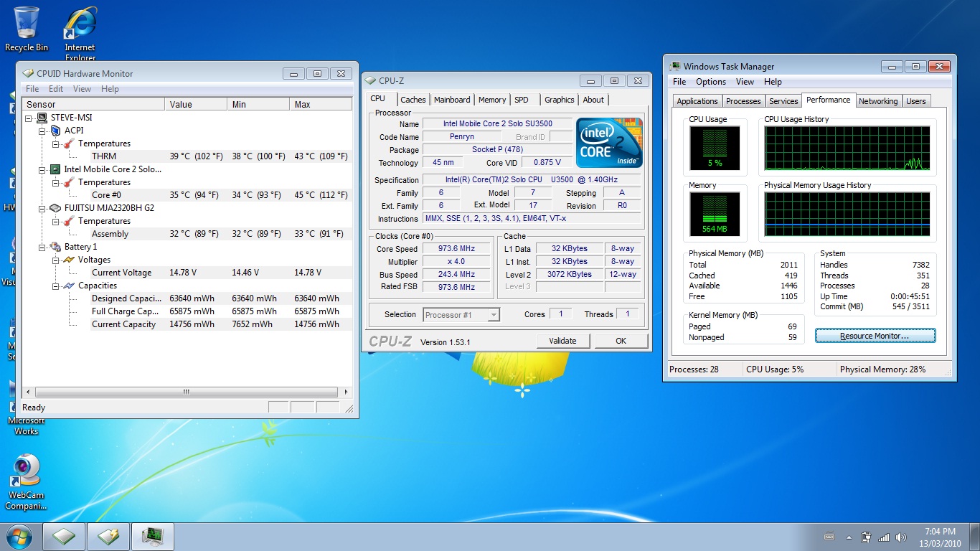Image resolution: width=980 pixels, height=551 pixels.
Task: Select the Capacities graph icon
Action: pyautogui.click(x=69, y=286)
